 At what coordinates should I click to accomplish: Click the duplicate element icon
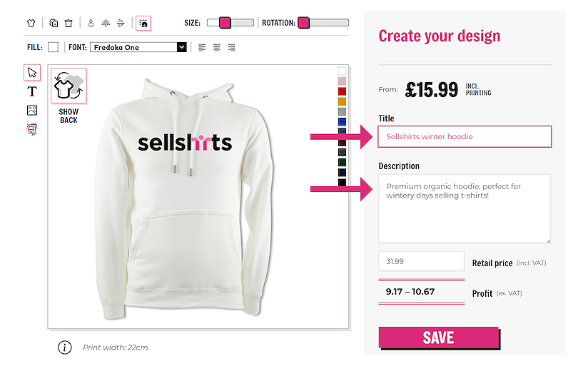click(54, 23)
